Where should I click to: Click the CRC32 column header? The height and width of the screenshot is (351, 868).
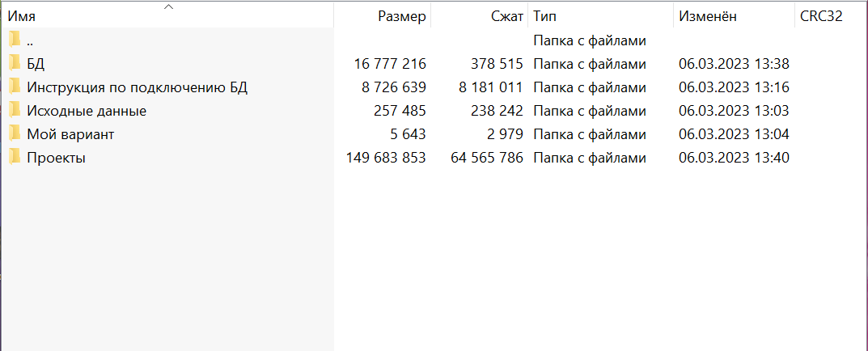[821, 16]
